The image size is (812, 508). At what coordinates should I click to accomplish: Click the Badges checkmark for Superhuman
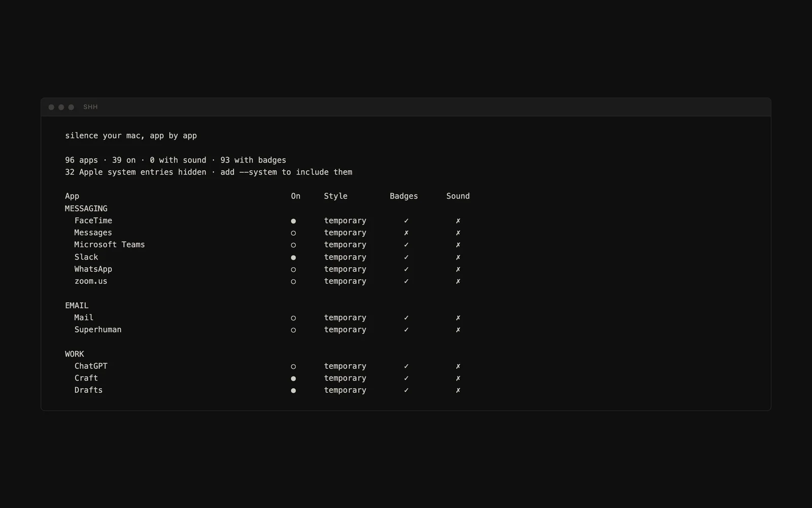click(406, 330)
